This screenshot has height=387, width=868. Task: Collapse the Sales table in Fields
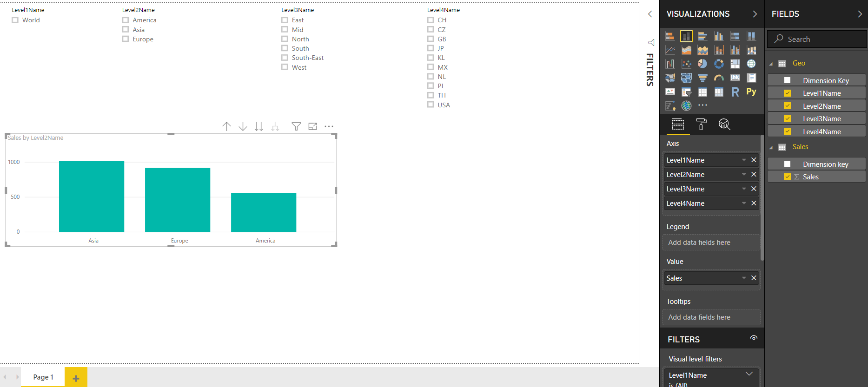pos(771,148)
